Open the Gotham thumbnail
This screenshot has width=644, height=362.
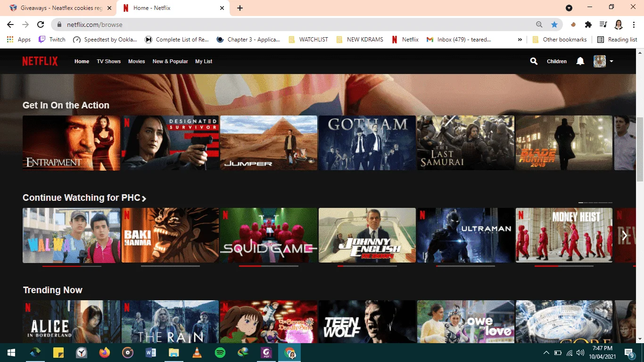point(367,143)
